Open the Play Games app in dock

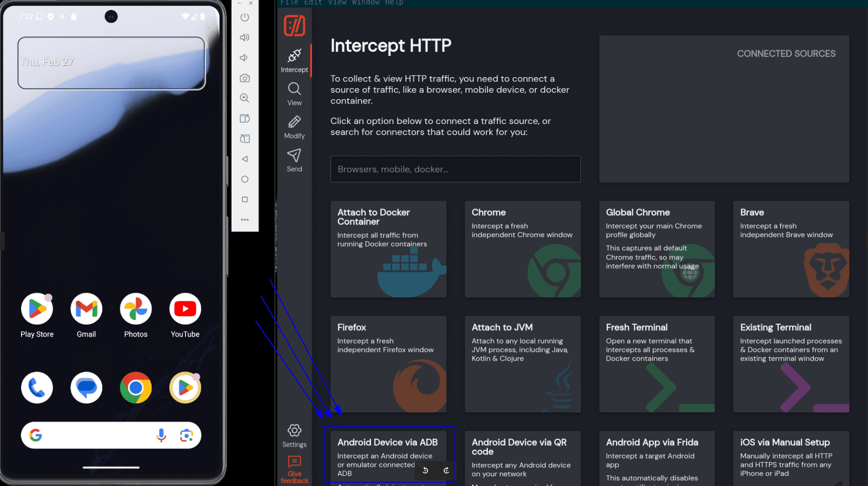(x=185, y=387)
